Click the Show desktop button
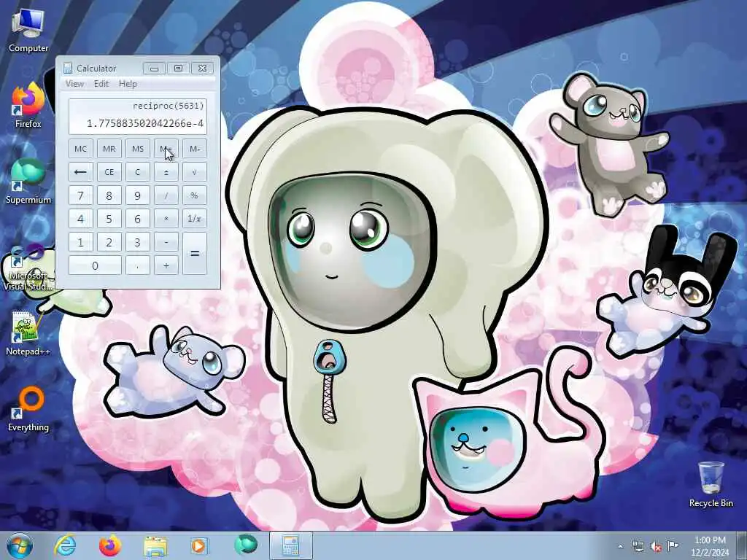 coord(742,545)
